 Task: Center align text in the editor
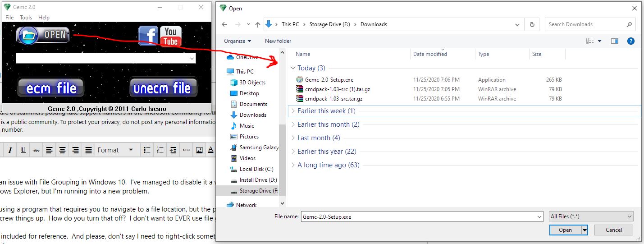(62, 150)
